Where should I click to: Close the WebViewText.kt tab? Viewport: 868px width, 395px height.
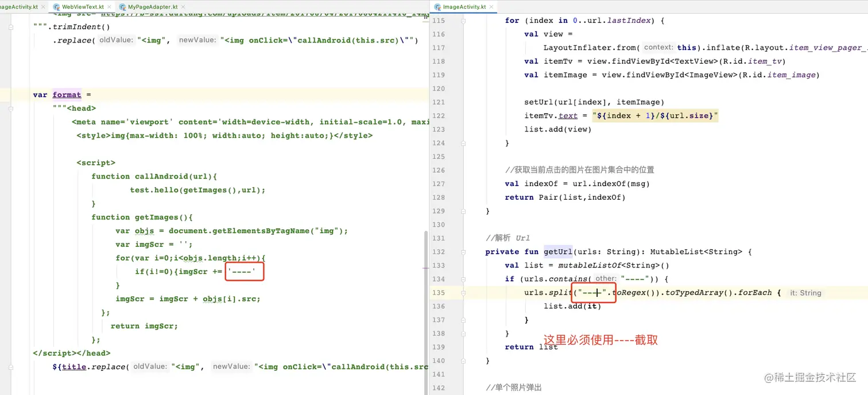coord(108,7)
